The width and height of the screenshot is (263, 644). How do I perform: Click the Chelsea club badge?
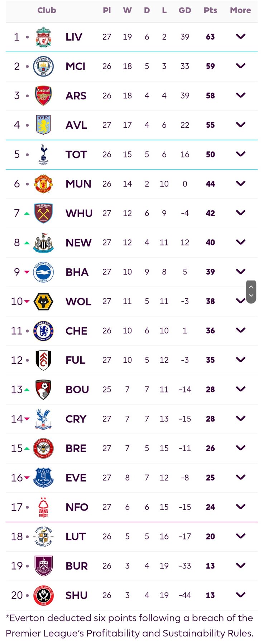(x=43, y=331)
